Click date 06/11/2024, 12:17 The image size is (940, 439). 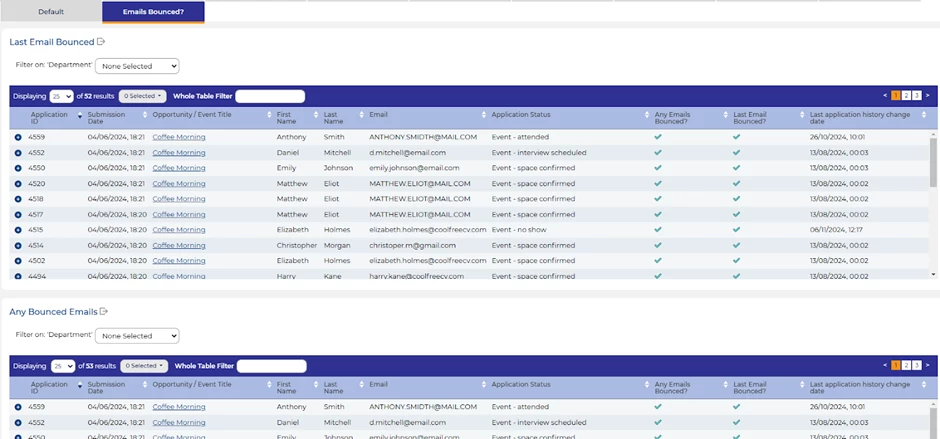click(x=837, y=230)
